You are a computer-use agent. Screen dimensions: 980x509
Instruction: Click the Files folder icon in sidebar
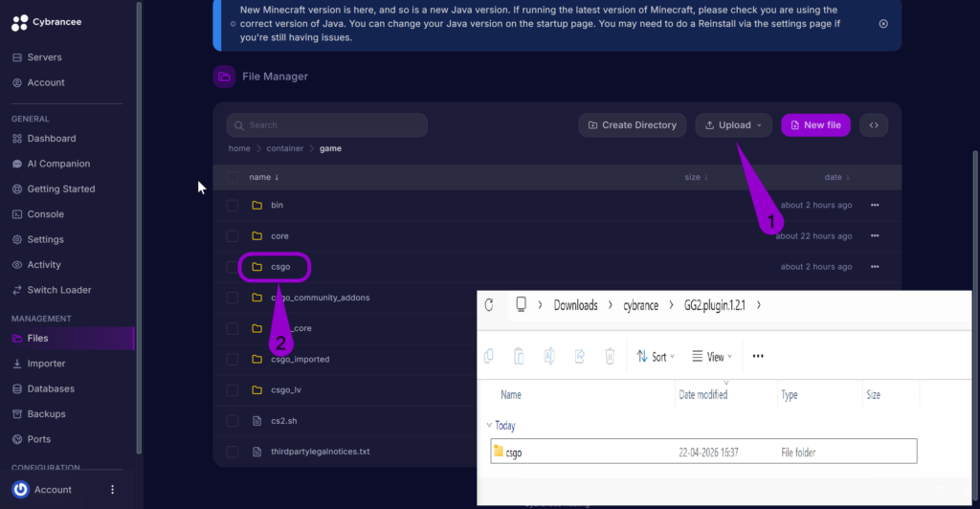point(17,338)
